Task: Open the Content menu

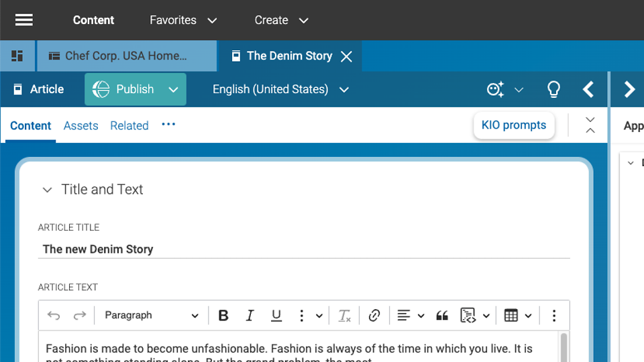Action: point(93,20)
